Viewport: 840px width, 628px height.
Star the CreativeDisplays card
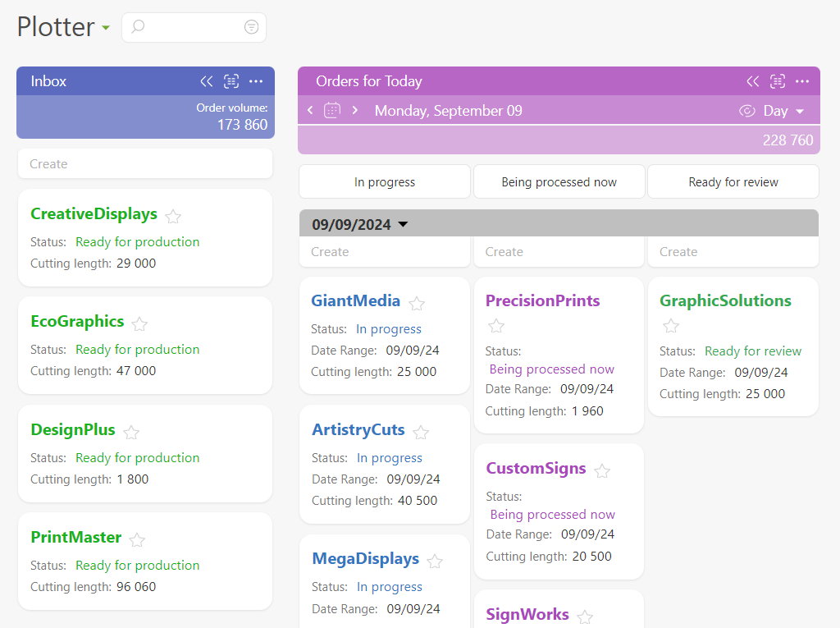point(173,217)
